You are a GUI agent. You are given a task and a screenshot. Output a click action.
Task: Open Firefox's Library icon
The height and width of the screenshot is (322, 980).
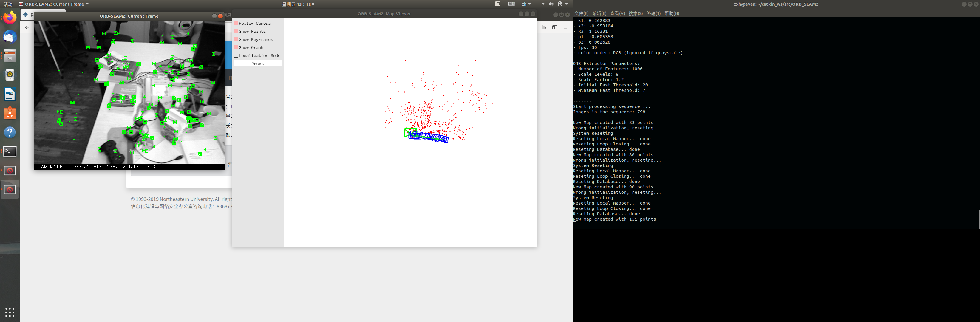click(544, 27)
